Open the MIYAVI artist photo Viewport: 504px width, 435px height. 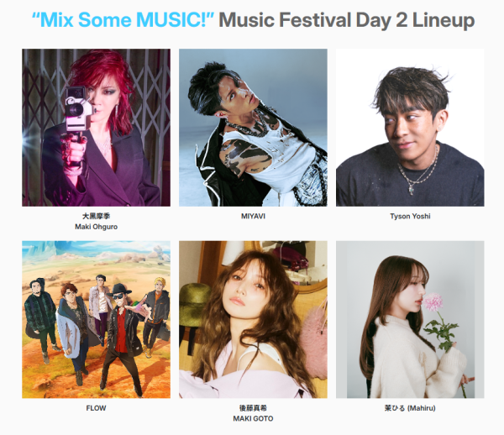click(x=253, y=128)
